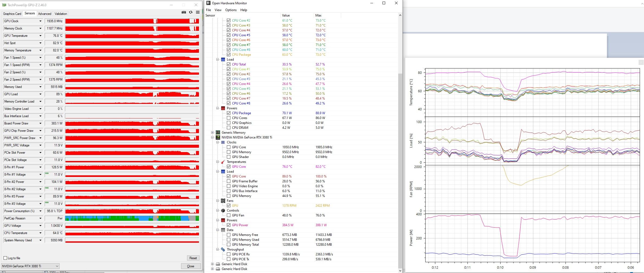This screenshot has width=644, height=273.
Task: Check the GPU Core clock checkbox
Action: tap(229, 147)
